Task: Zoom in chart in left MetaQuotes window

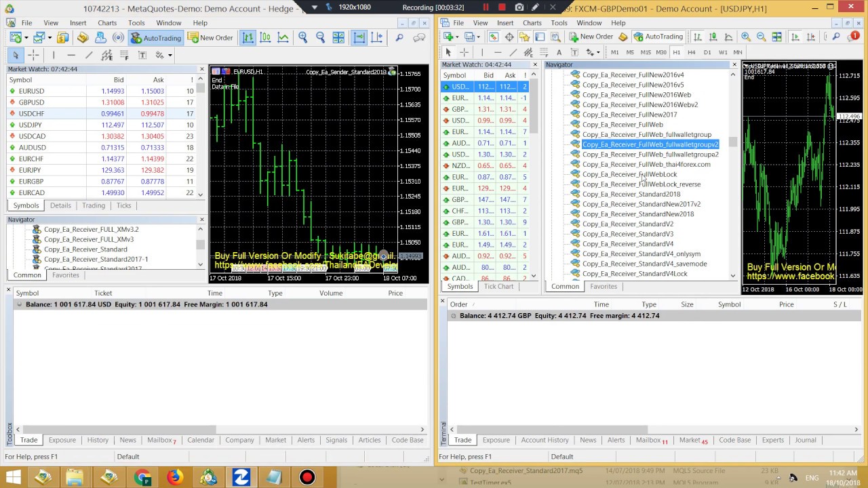Action: (x=302, y=38)
